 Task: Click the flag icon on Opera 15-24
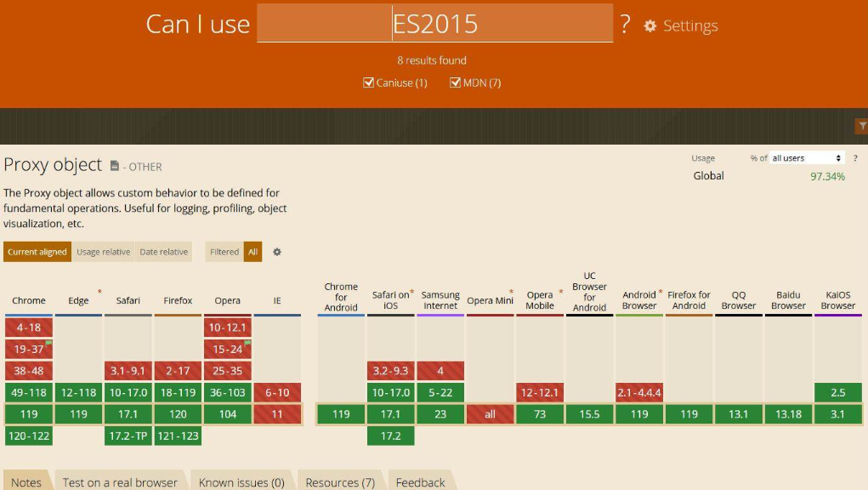click(248, 343)
